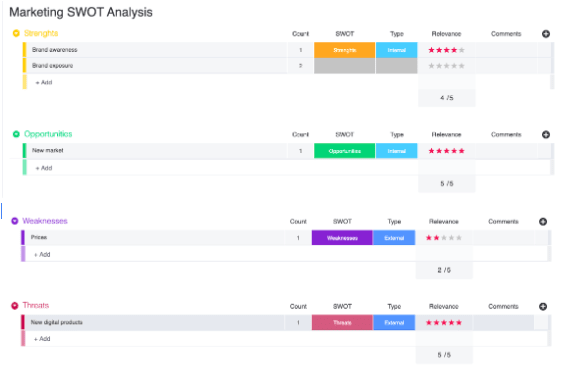This screenshot has height=369, width=561.
Task: Click Comments column header in Strenghts group
Action: [x=506, y=34]
